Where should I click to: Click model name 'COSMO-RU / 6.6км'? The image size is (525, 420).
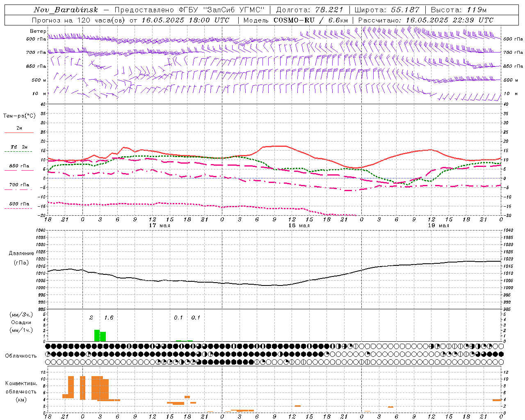click(311, 20)
